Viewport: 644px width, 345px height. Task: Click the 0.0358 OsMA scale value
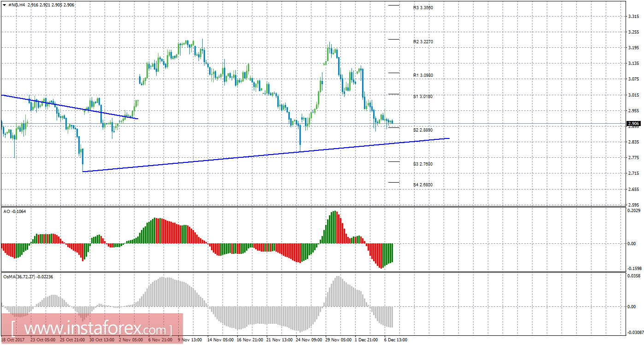[x=633, y=276]
